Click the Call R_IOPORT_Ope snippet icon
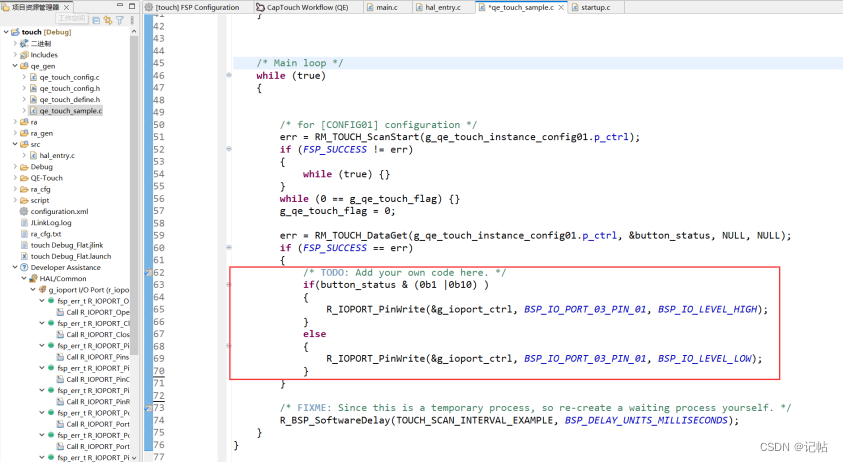Image resolution: width=843 pixels, height=462 pixels. pos(60,312)
